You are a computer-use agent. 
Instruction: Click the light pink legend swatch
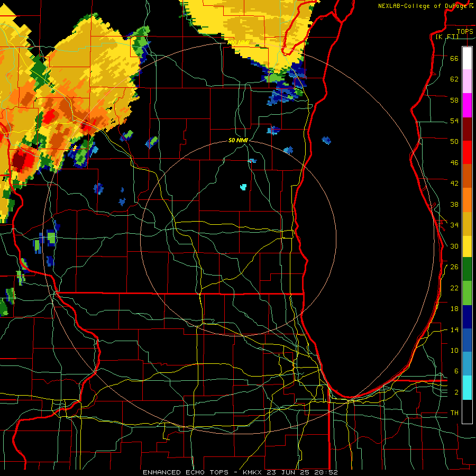tap(467, 81)
